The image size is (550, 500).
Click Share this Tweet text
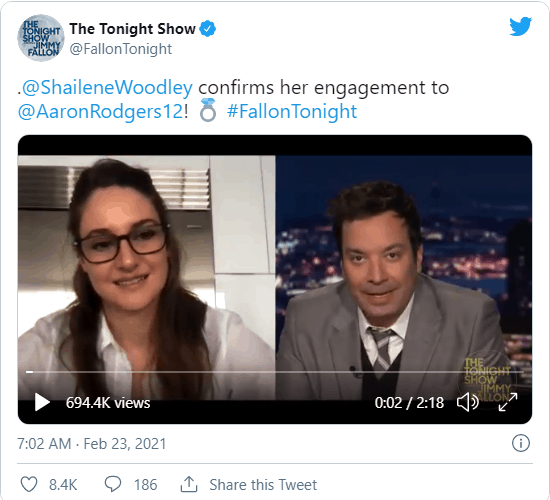pos(263,485)
